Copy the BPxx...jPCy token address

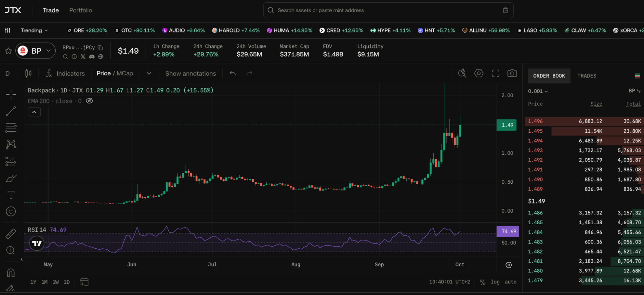100,48
